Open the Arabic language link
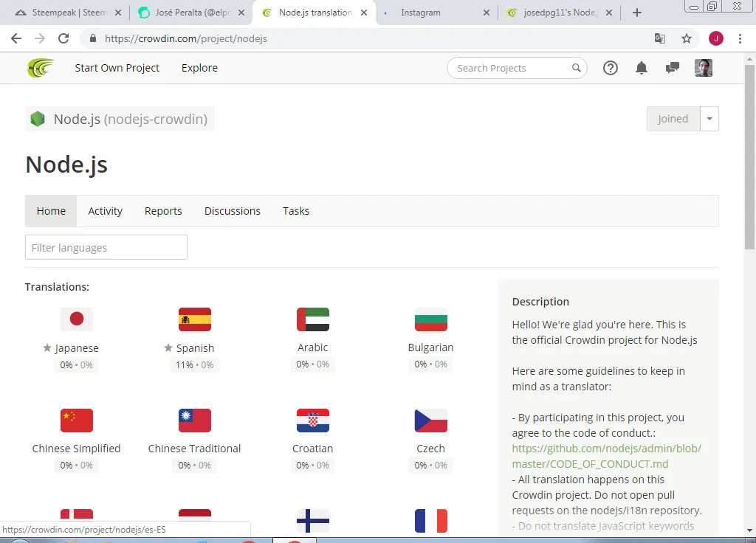The height and width of the screenshot is (543, 756). [x=313, y=347]
